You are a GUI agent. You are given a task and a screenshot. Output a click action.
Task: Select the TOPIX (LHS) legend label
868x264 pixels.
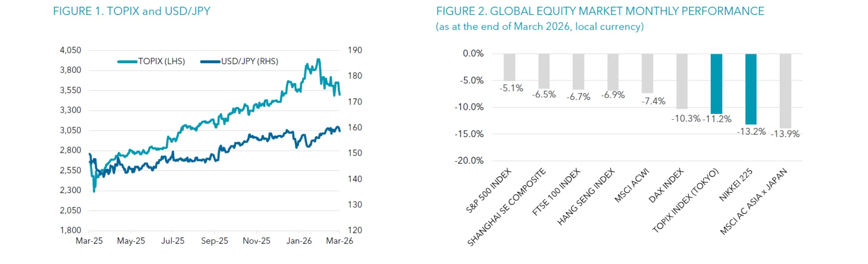161,61
